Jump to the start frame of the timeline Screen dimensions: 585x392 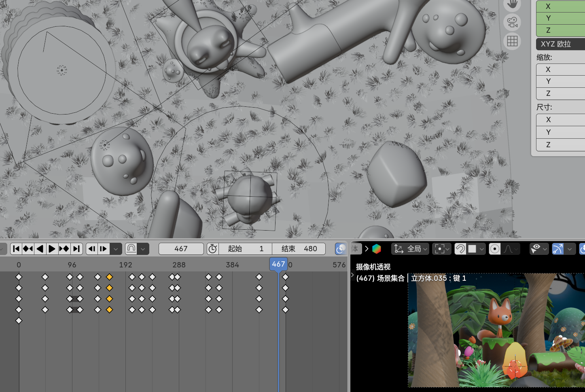point(16,249)
